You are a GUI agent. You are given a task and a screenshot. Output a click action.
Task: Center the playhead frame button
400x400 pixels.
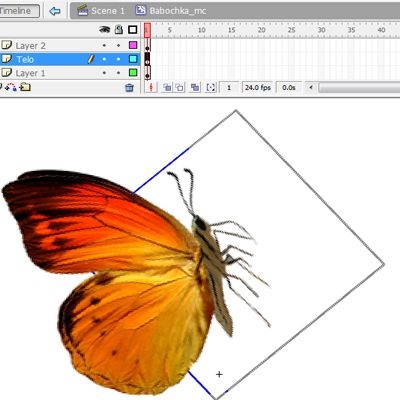(x=151, y=87)
